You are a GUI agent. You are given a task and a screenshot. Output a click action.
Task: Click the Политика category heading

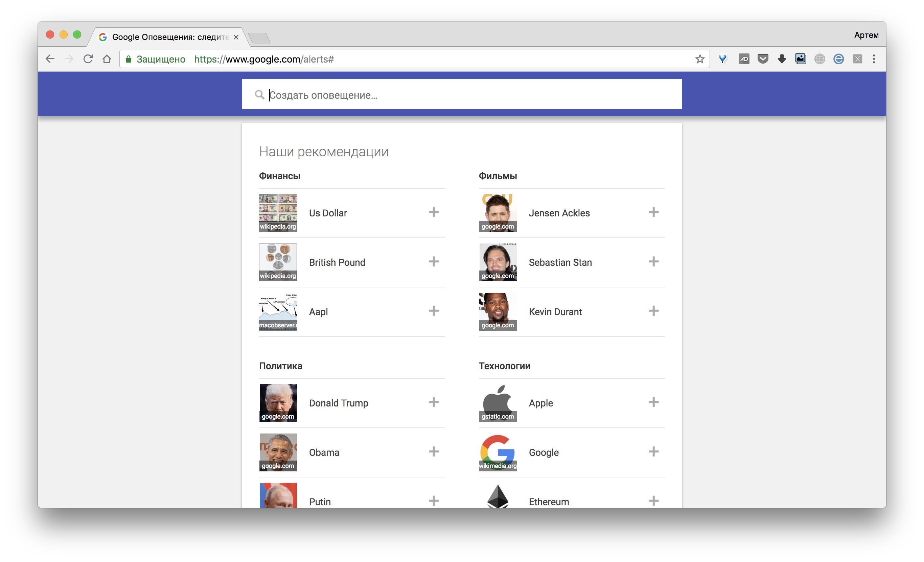[280, 366]
